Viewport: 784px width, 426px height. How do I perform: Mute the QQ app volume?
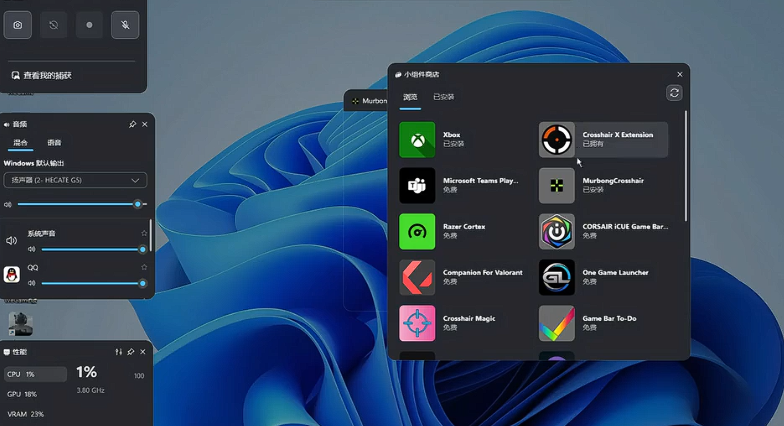pos(31,283)
